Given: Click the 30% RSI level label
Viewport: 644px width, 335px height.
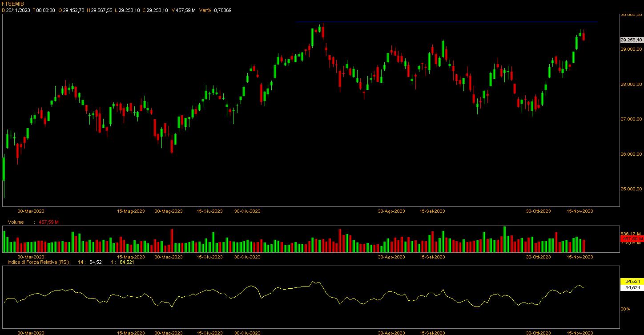Looking at the screenshot, I should (625, 309).
